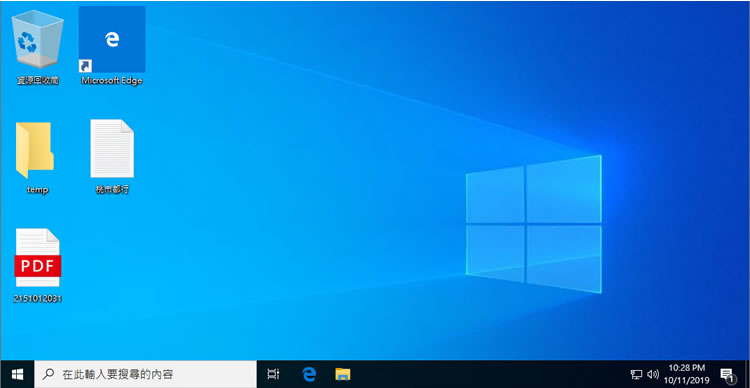Click the "Microsoft Edge" shortcut label
Viewport: 750px width, 388px height.
[x=112, y=81]
